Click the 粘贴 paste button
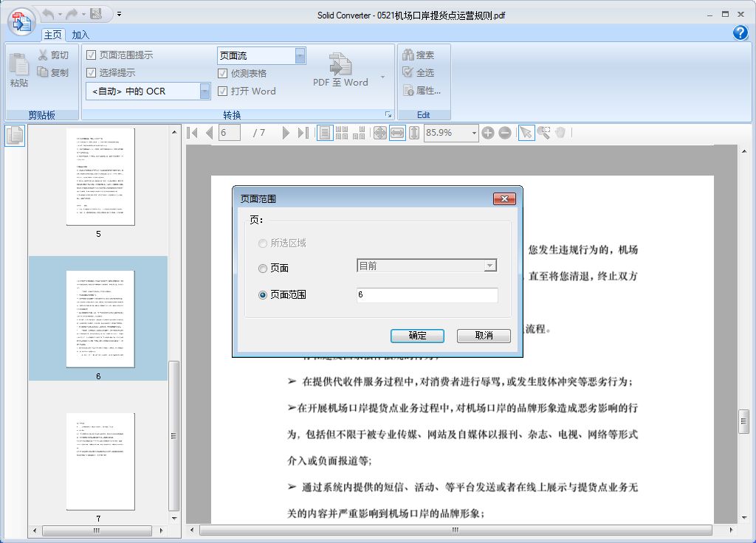The height and width of the screenshot is (543, 756). click(19, 70)
